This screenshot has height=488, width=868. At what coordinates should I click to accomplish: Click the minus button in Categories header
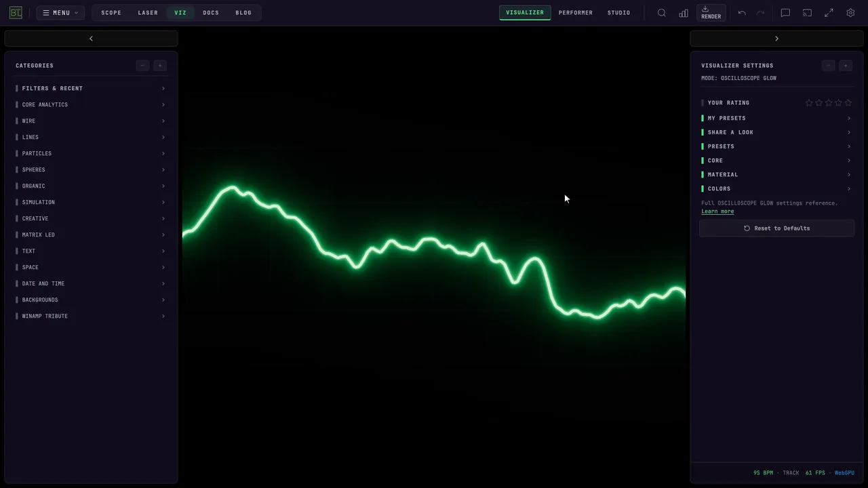[x=142, y=66]
